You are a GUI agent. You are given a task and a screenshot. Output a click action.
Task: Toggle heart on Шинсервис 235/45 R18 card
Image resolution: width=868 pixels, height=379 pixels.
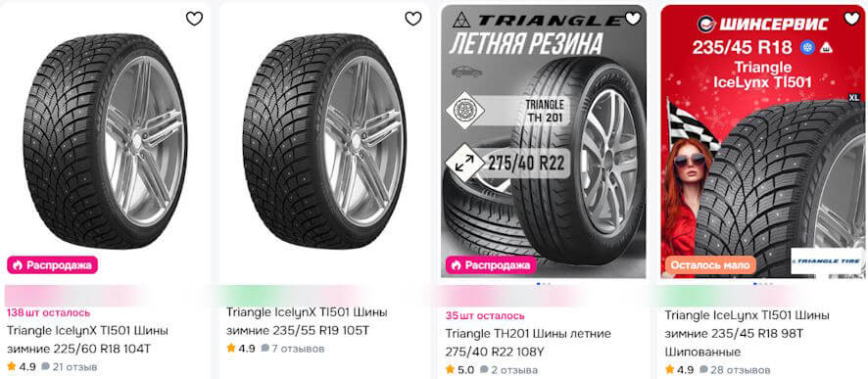pos(851,19)
